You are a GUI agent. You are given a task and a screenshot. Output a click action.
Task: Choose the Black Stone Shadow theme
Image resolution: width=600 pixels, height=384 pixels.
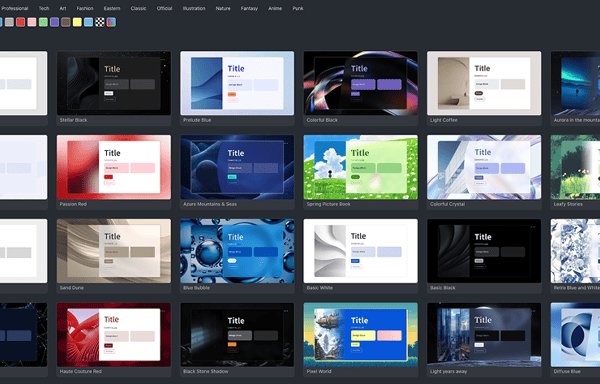tap(237, 340)
